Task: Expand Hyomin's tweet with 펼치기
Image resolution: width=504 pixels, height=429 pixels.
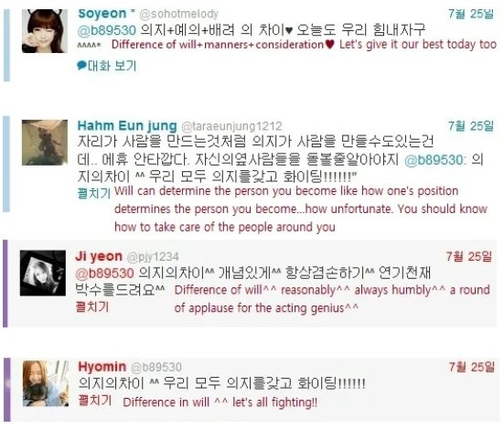Action: tap(95, 401)
